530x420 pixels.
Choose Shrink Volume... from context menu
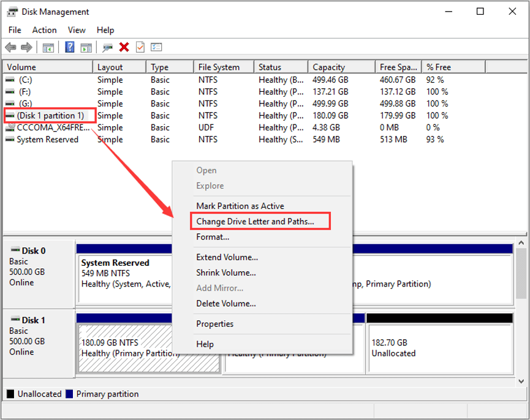coord(262,273)
